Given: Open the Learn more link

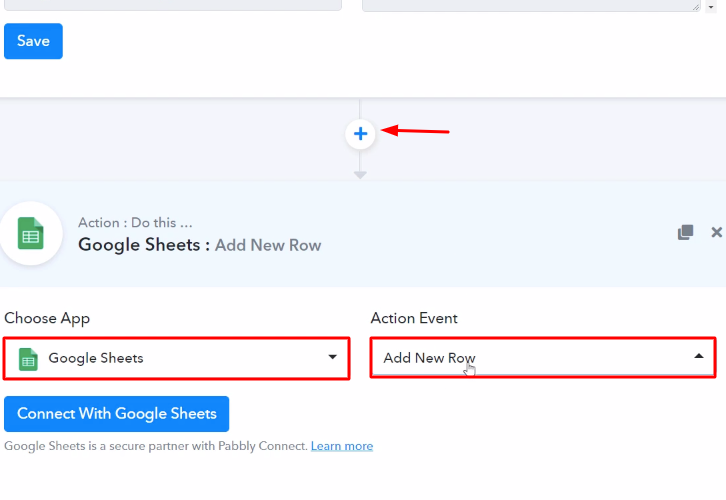Looking at the screenshot, I should click(x=341, y=446).
